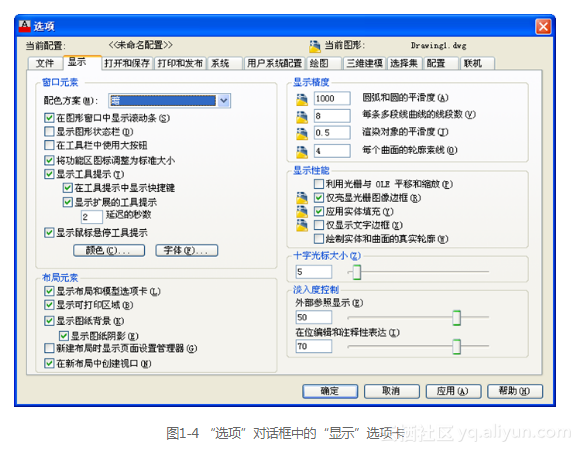Enable 在工具栏中使用大按钮 checkbox
This screenshot has width=582, height=453.
[49, 145]
